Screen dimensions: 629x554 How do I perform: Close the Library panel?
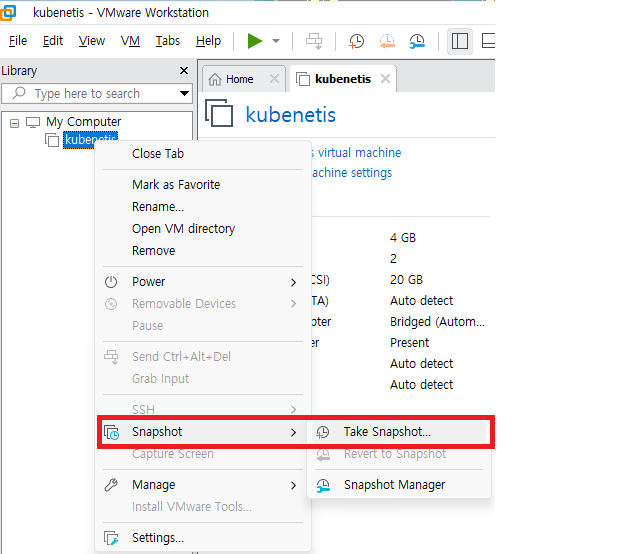click(x=184, y=71)
